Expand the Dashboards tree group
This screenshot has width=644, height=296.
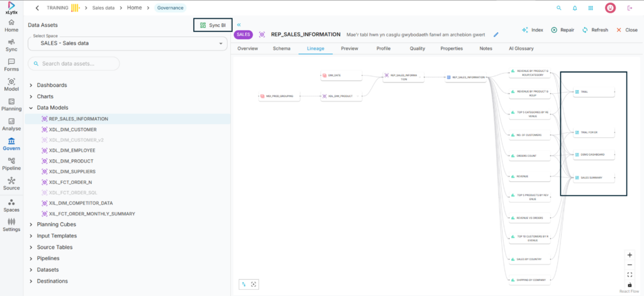(x=31, y=85)
